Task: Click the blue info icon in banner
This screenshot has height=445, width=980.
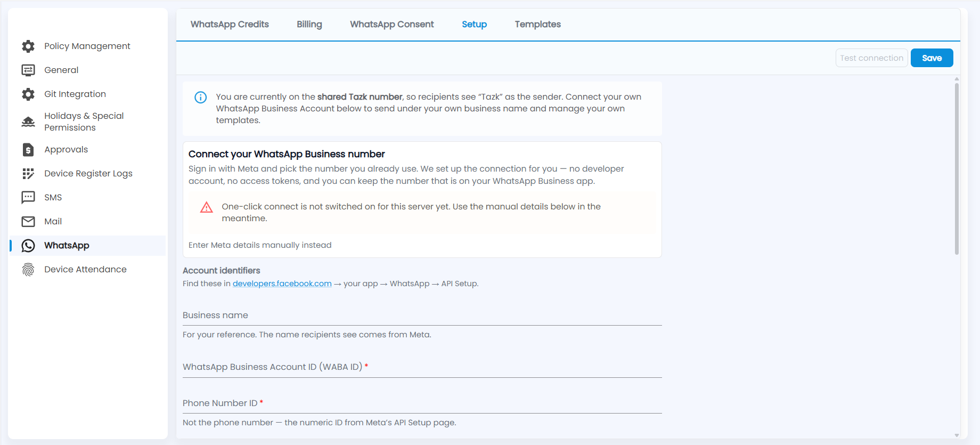Action: tap(201, 97)
